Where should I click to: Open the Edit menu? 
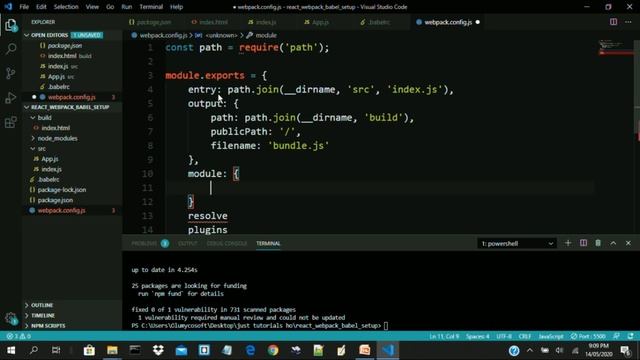[x=41, y=7]
